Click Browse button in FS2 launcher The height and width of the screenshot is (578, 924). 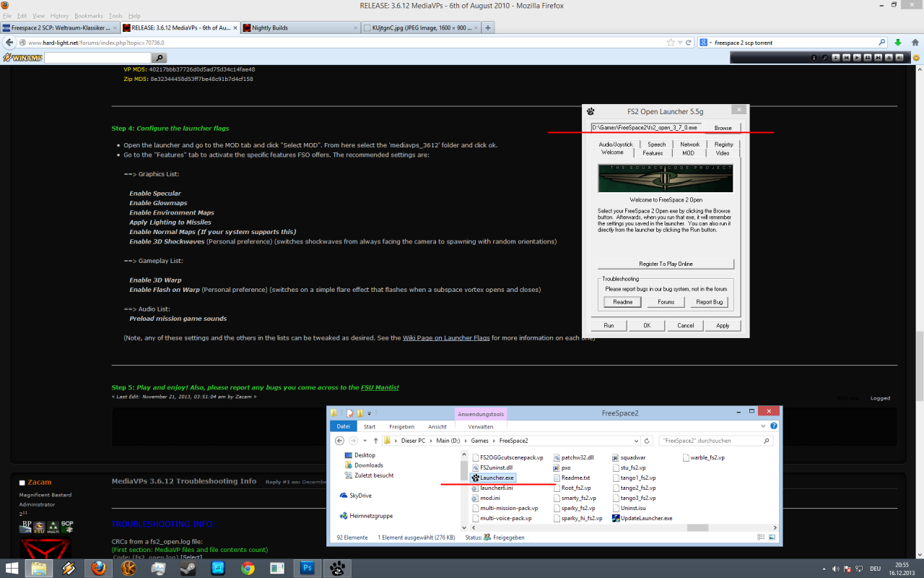[x=723, y=128]
